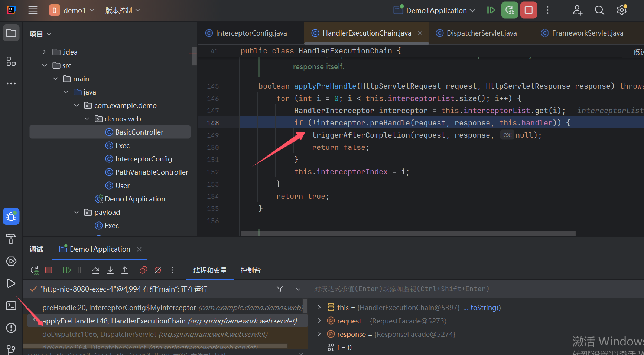The height and width of the screenshot is (355, 644).
Task: Collapse the payload package
Action: 77,212
